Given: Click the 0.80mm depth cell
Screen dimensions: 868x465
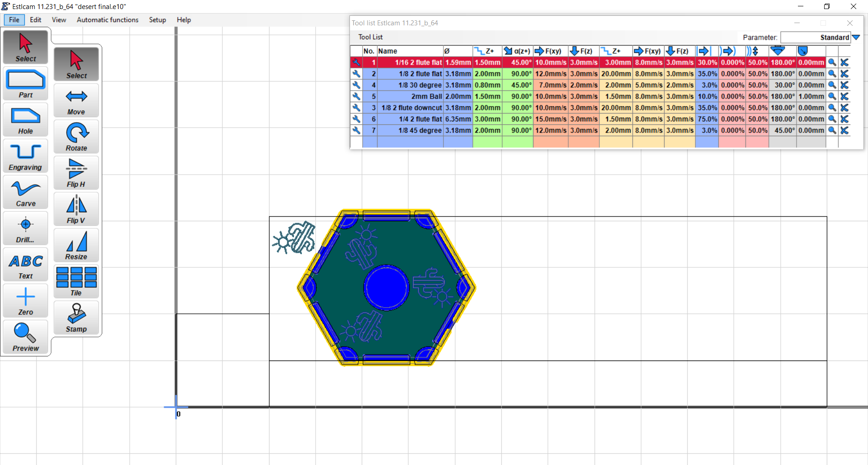Looking at the screenshot, I should click(x=487, y=85).
